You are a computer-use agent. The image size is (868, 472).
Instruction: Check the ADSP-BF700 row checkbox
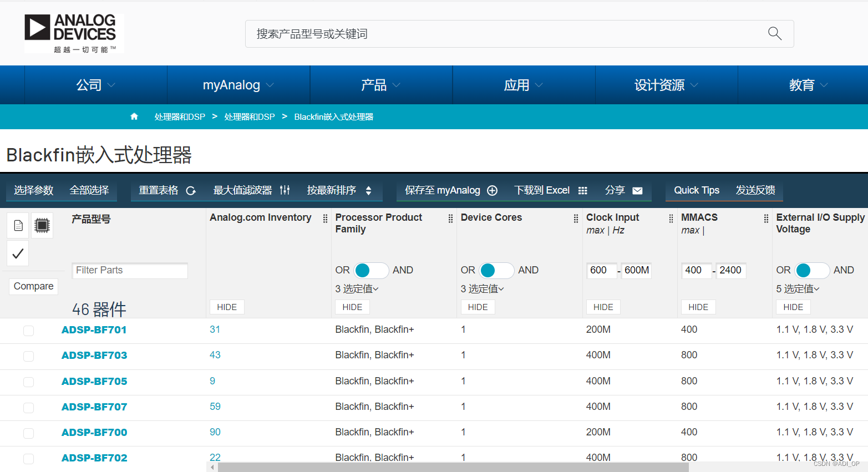pyautogui.click(x=28, y=433)
